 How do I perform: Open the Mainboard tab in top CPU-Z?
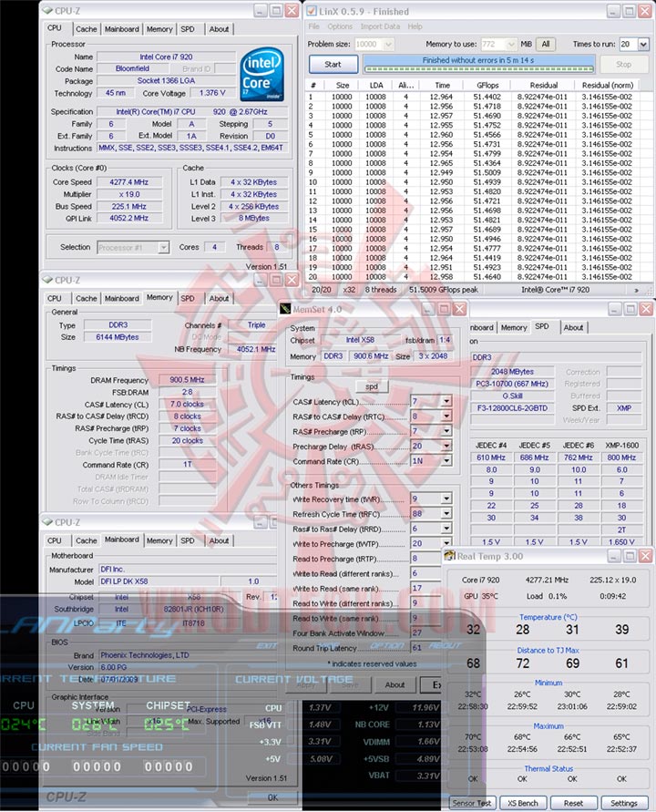(x=122, y=29)
